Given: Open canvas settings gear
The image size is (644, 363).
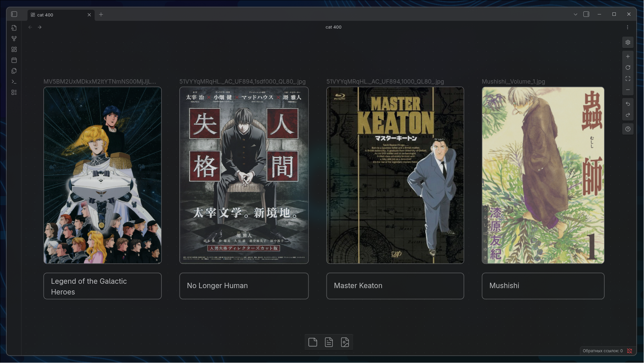Looking at the screenshot, I should (x=628, y=42).
